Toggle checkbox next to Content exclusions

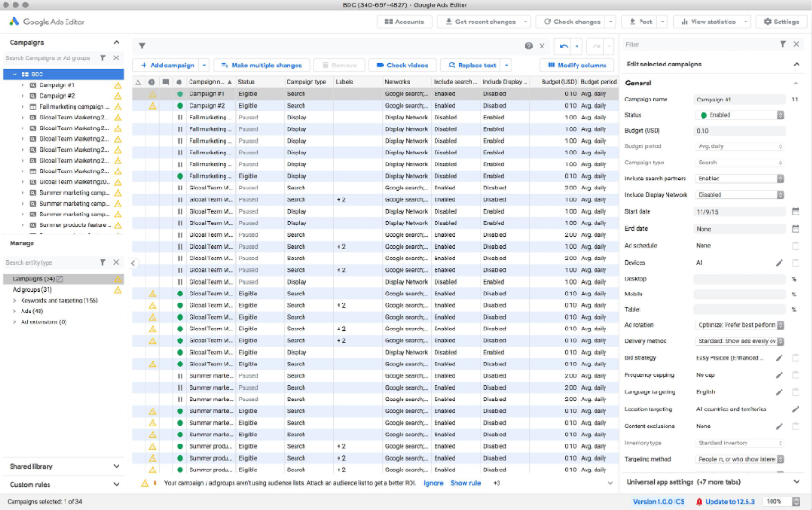coord(796,426)
